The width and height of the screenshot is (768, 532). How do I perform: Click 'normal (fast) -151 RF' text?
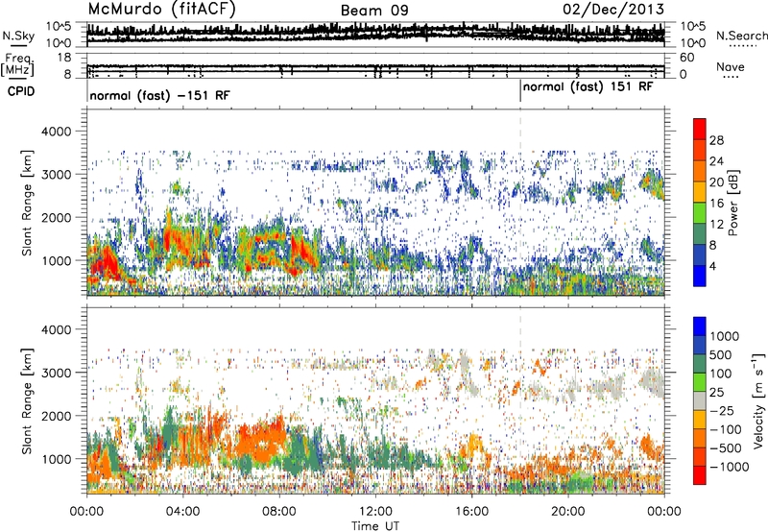point(159,95)
